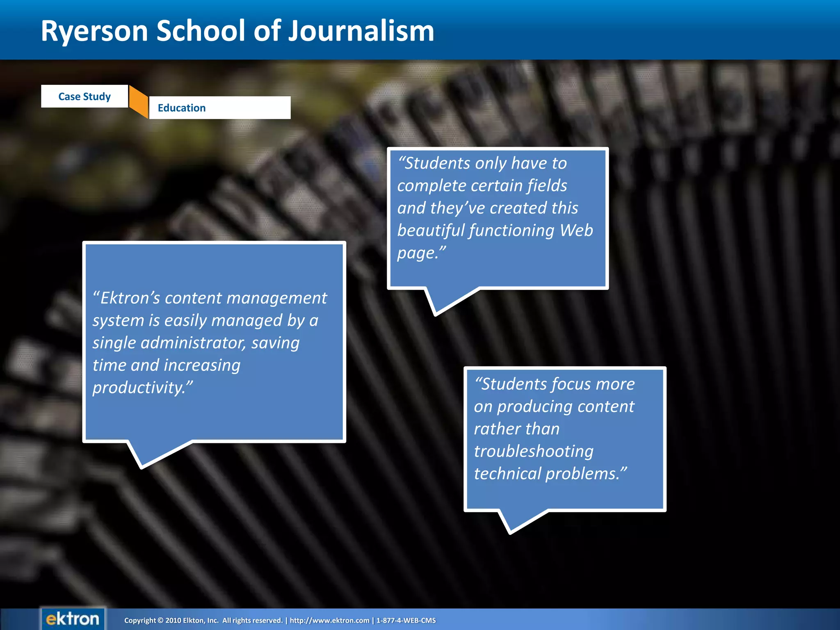This screenshot has height=630, width=840.
Task: Click the orange connector between Case Study and Education
Action: [139, 102]
